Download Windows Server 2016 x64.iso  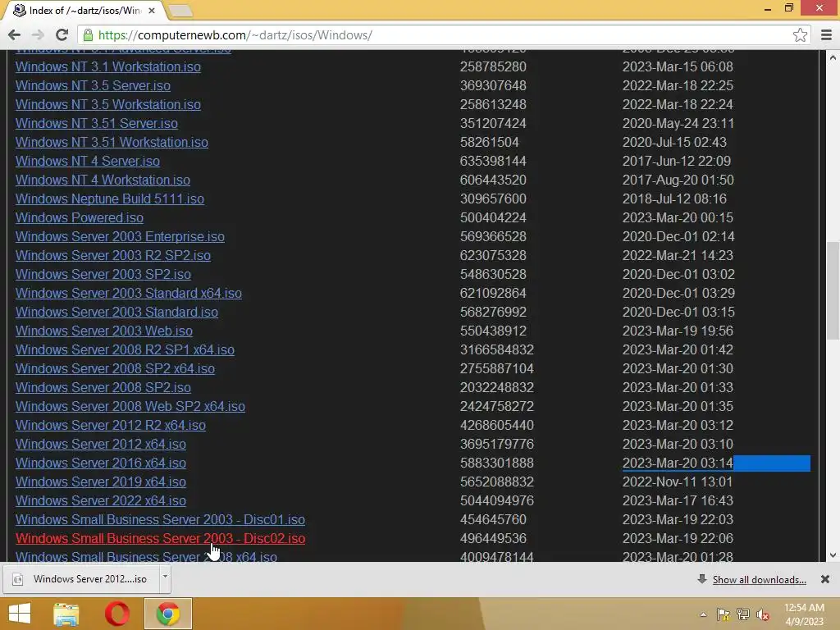pyautogui.click(x=101, y=463)
